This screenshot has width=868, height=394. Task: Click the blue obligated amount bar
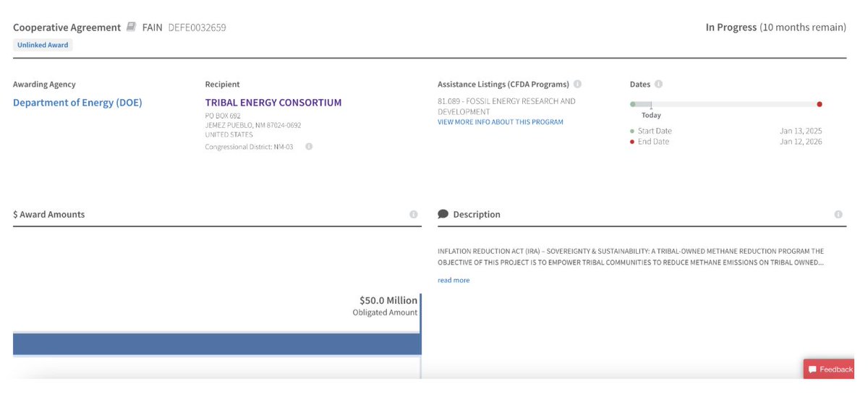coord(217,344)
